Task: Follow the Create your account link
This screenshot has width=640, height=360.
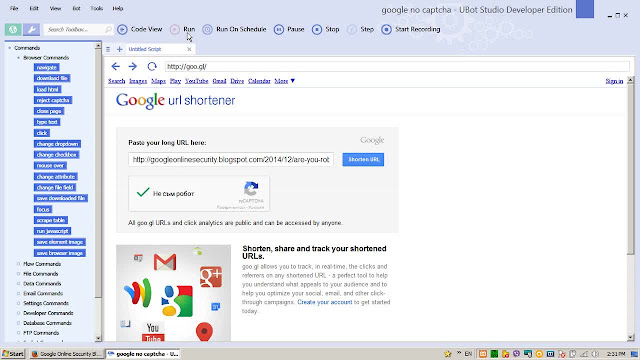Action: [324, 302]
